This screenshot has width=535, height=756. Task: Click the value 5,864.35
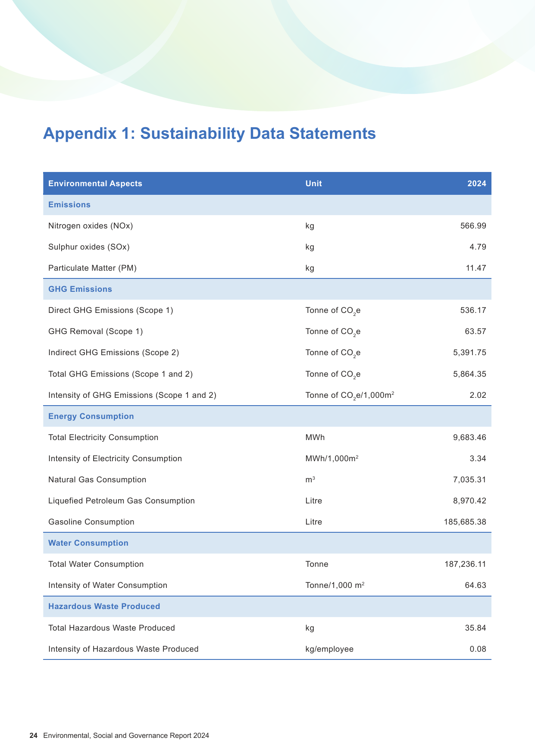pyautogui.click(x=469, y=374)
